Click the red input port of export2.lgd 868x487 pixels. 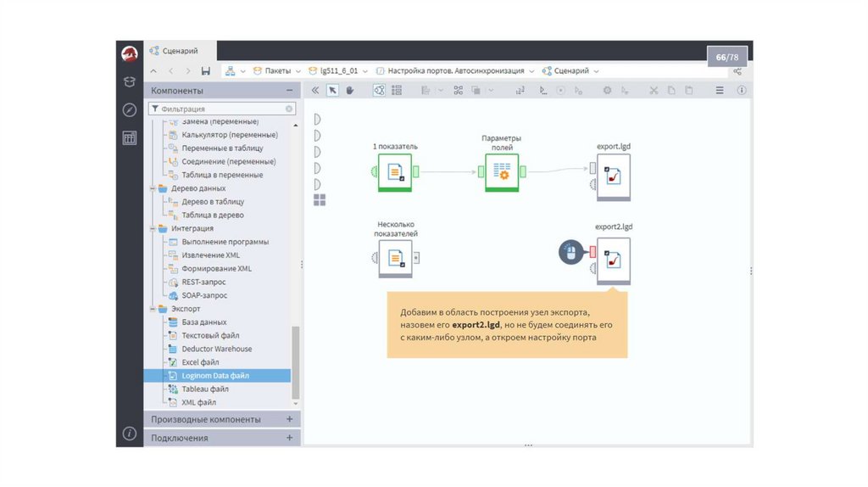tap(593, 252)
